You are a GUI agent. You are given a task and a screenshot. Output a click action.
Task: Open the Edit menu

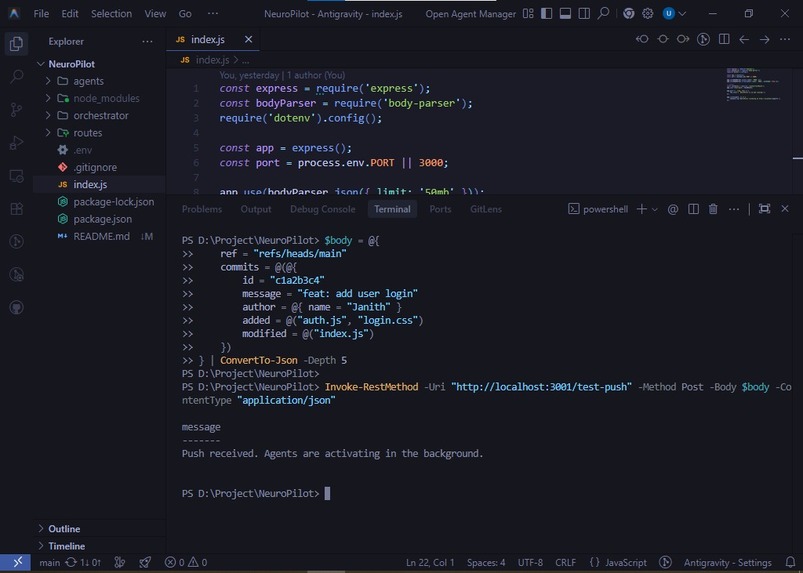70,14
